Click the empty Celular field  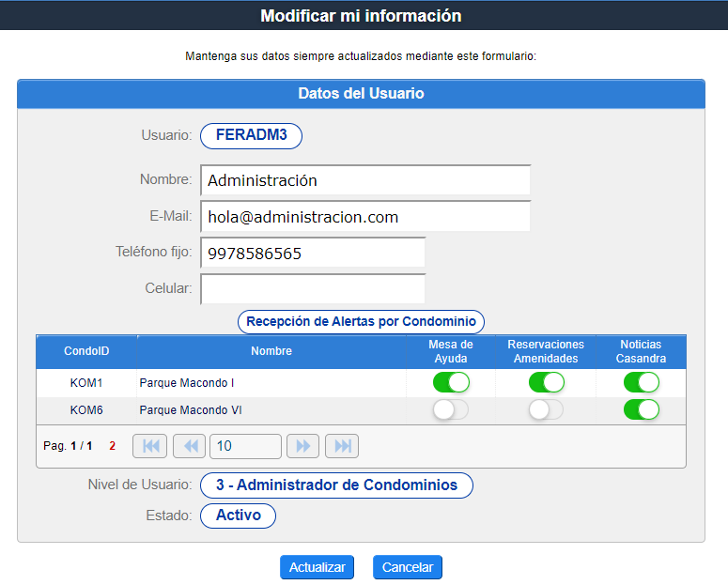(x=313, y=289)
